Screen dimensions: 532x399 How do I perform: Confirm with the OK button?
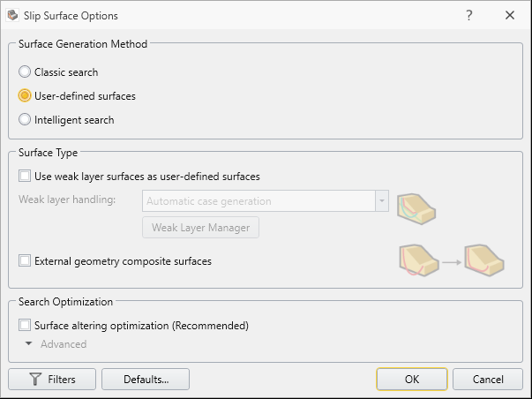click(x=412, y=379)
